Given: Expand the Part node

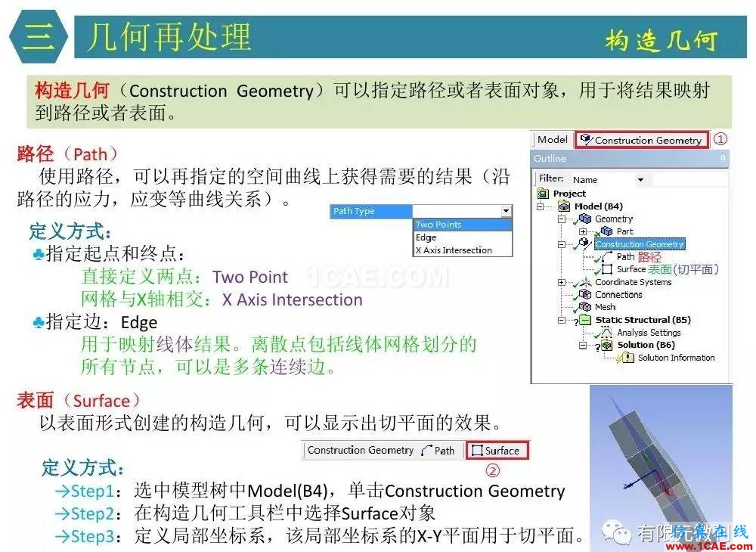Looking at the screenshot, I should point(582,231).
